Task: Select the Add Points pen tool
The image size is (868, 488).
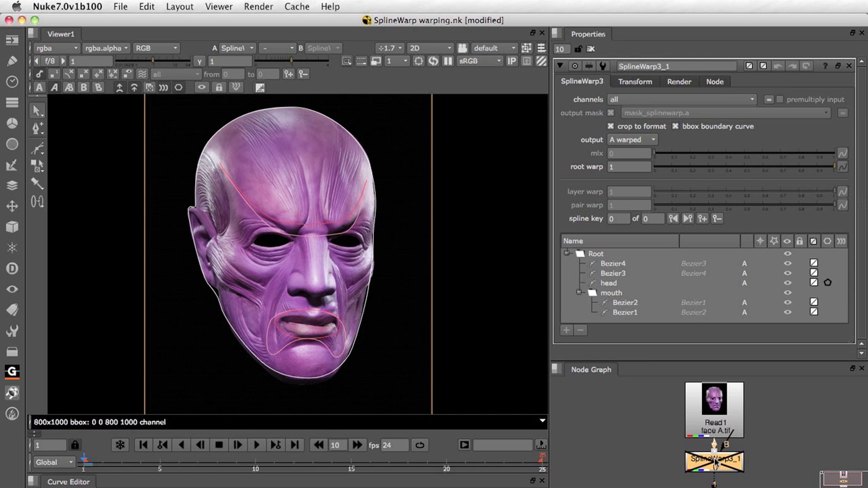Action: pos(37,128)
